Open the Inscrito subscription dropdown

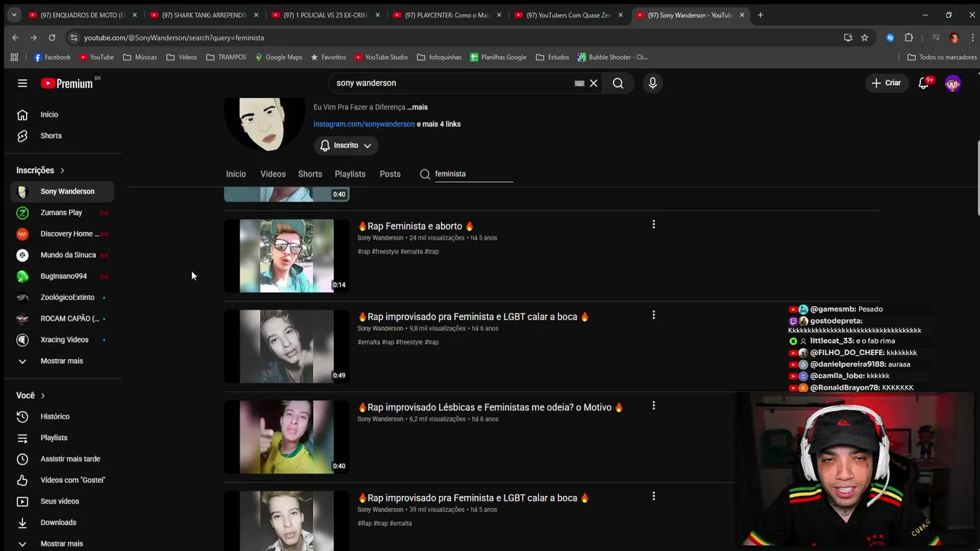tap(346, 145)
